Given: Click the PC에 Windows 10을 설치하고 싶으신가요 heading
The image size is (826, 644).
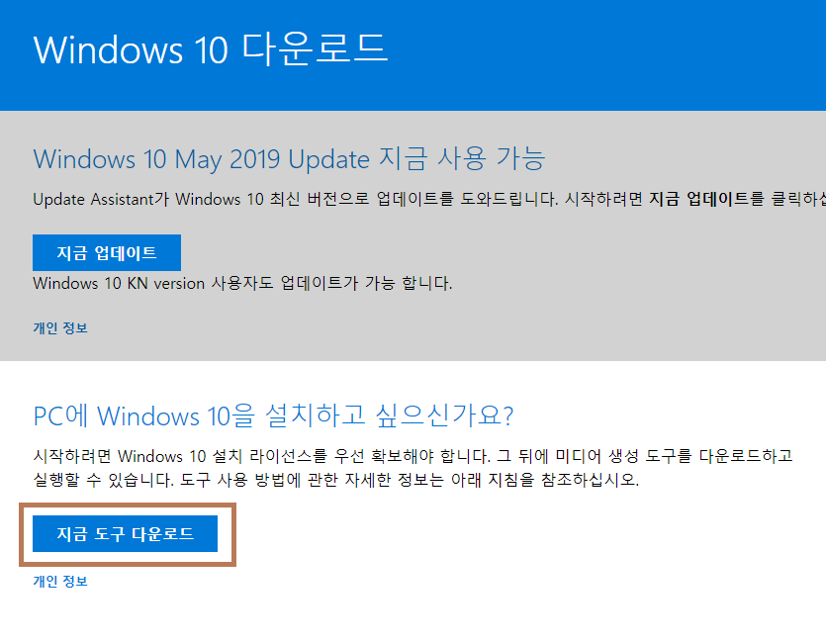Looking at the screenshot, I should (273, 415).
